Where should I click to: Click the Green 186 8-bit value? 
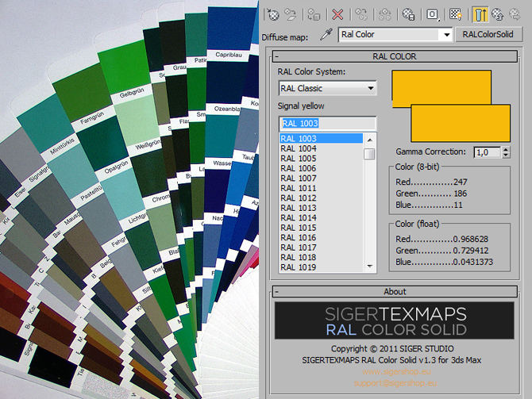pyautogui.click(x=461, y=194)
